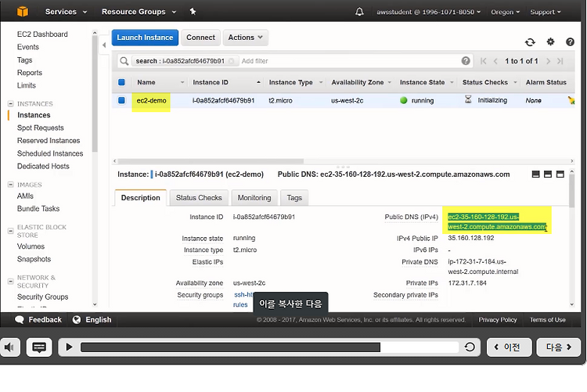The width and height of the screenshot is (587, 392).
Task: Click the Launch Instance button
Action: [145, 38]
